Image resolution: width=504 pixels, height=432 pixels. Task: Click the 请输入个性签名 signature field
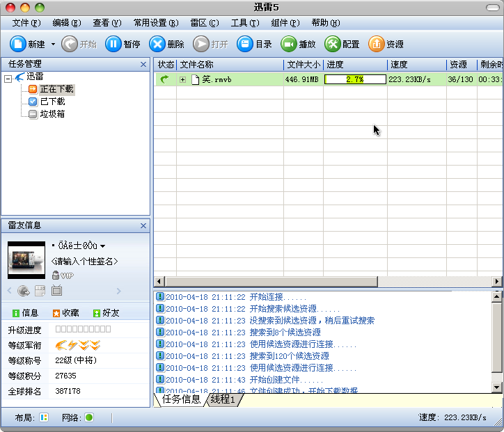coord(84,261)
